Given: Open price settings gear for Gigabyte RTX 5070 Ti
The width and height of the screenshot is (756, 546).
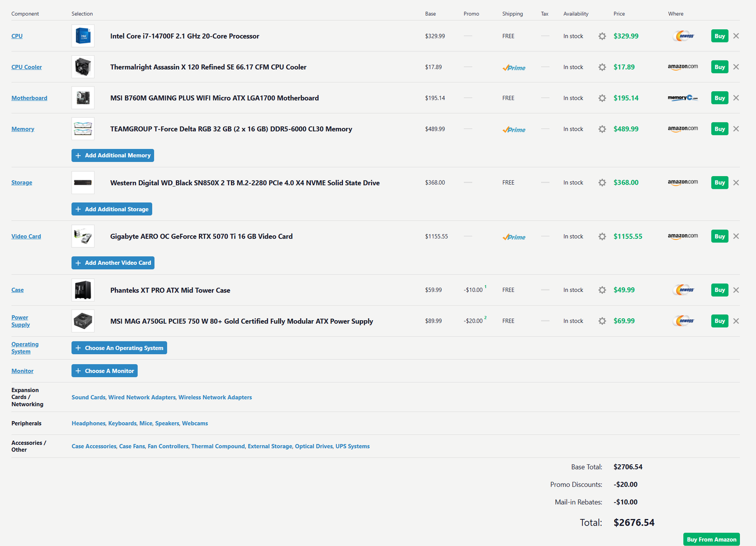Looking at the screenshot, I should pyautogui.click(x=602, y=237).
